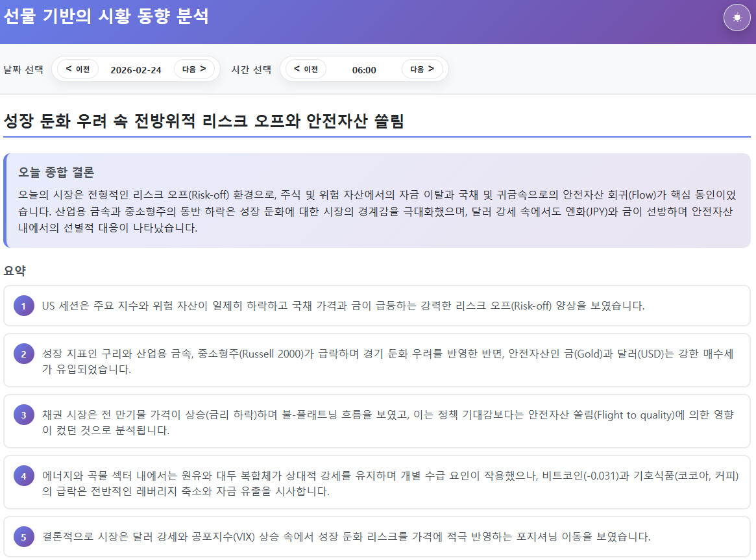The image size is (756, 560).
Task: Select the date value 2026-02-24
Action: pyautogui.click(x=136, y=70)
